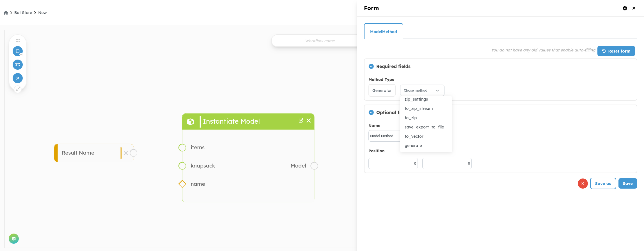The height and width of the screenshot is (251, 644).
Task: Click the Generator method type field
Action: [382, 91]
